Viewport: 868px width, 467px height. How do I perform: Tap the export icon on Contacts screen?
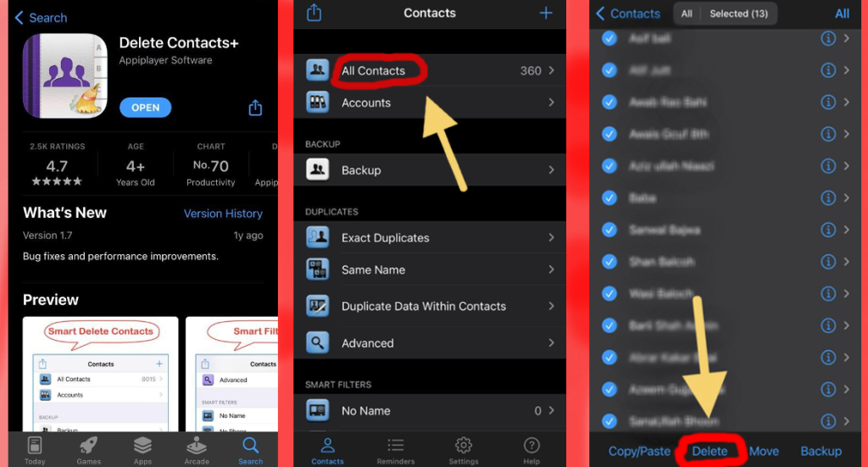click(314, 12)
